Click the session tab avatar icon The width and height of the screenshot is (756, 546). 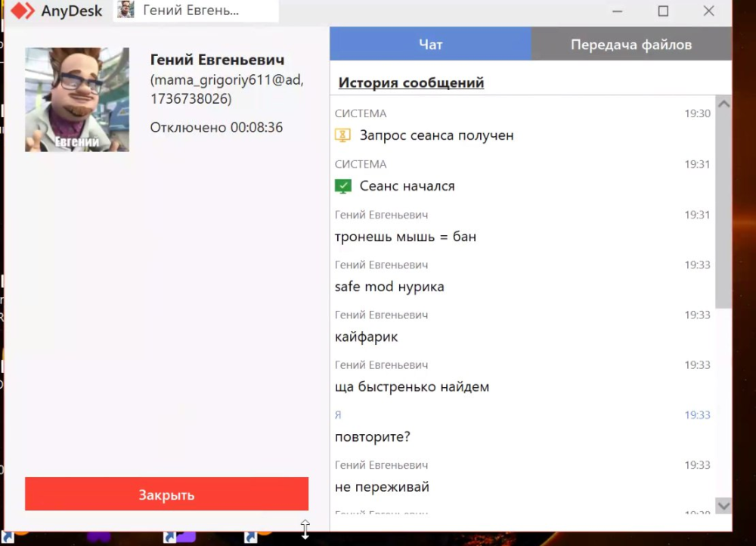click(x=125, y=10)
